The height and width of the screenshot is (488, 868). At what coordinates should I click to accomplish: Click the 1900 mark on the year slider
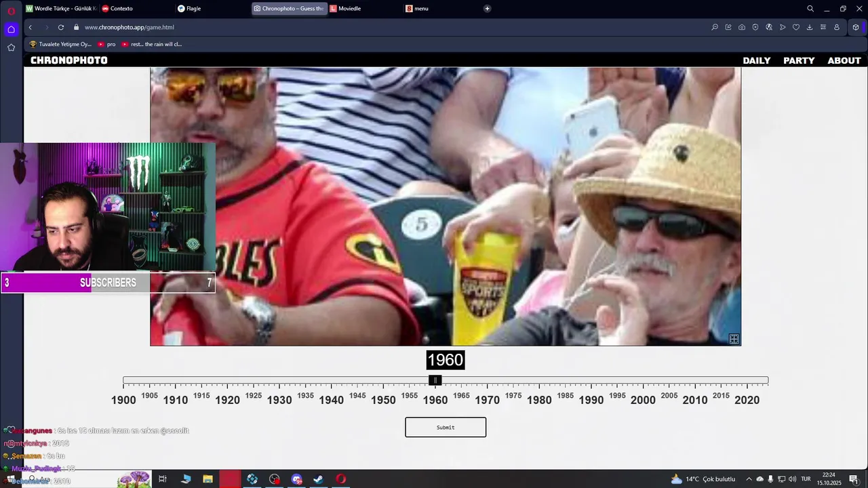tap(123, 400)
